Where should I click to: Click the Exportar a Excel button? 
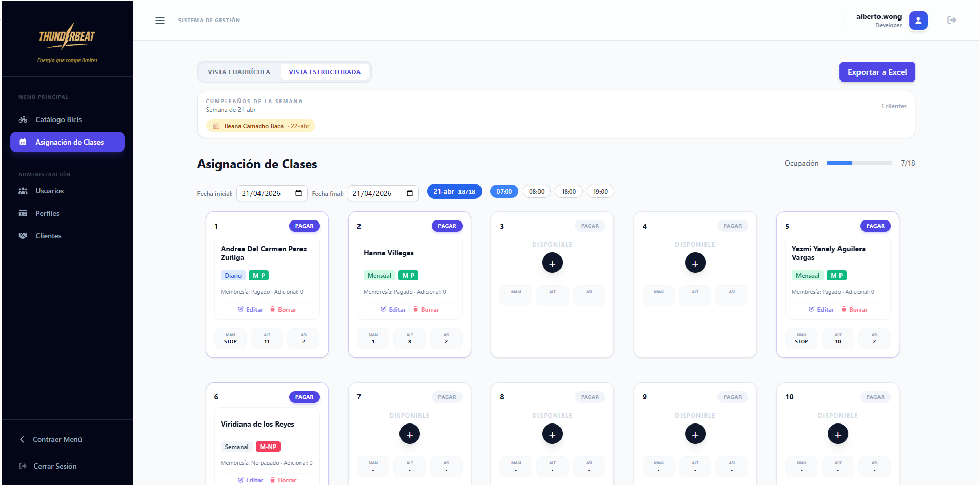(877, 72)
